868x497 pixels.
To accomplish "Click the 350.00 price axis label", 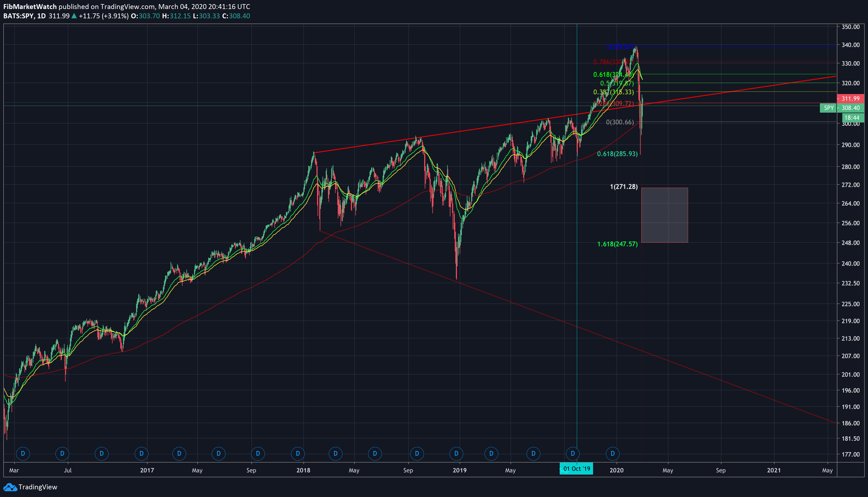I will point(851,27).
